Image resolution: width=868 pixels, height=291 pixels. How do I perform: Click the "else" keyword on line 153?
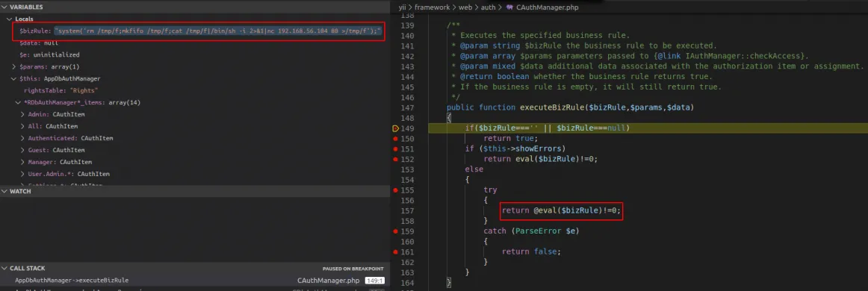(x=474, y=169)
